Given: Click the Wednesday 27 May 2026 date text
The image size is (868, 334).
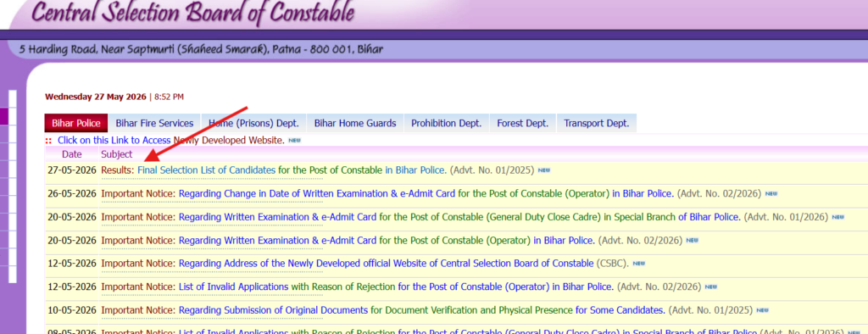Looking at the screenshot, I should click(x=96, y=97).
